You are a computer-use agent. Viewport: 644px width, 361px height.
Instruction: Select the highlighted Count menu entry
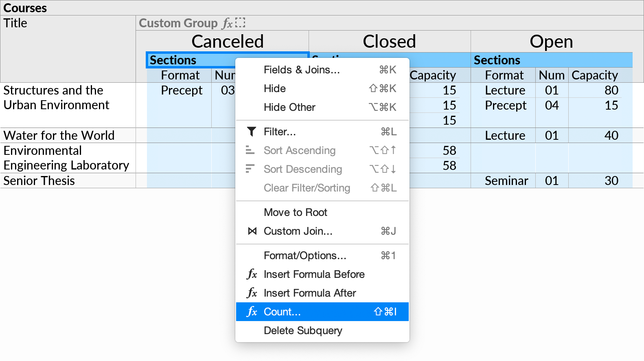pyautogui.click(x=282, y=312)
